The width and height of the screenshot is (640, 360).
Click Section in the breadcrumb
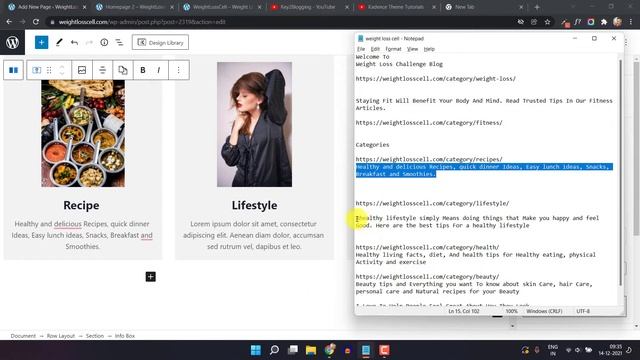(95, 336)
